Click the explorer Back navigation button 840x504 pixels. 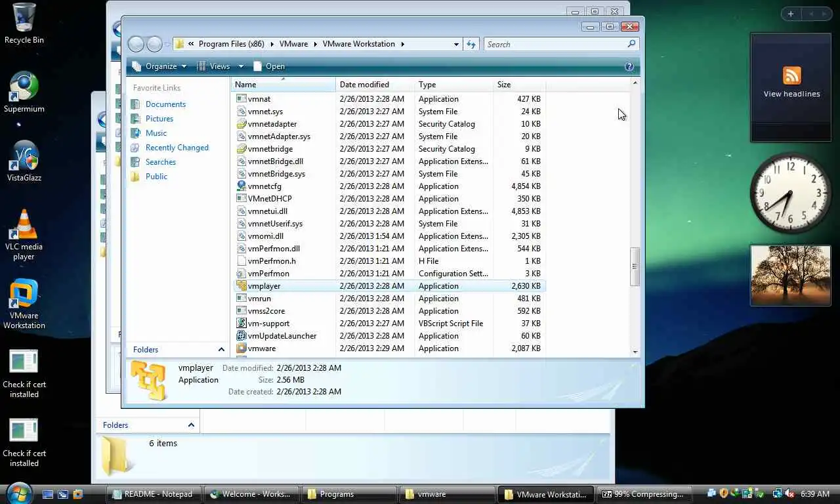tap(136, 44)
